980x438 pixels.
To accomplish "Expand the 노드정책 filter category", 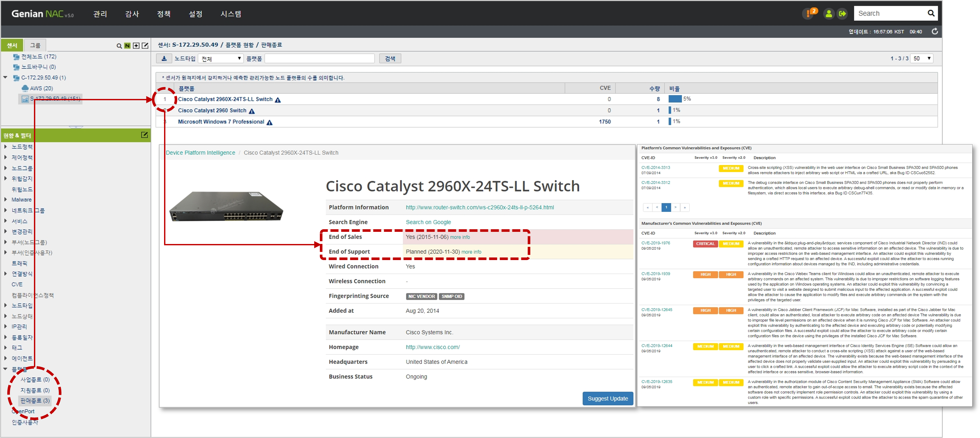I will point(5,147).
